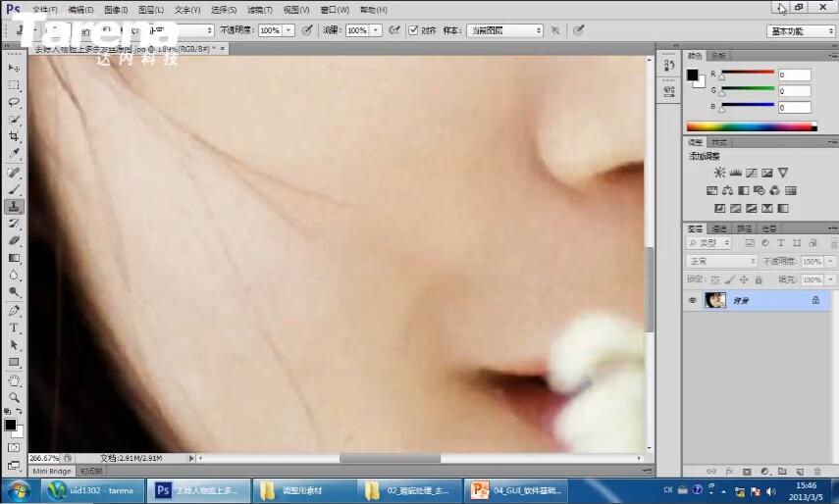Toggle pressure for opacity button
The image size is (839, 504).
coord(306,30)
